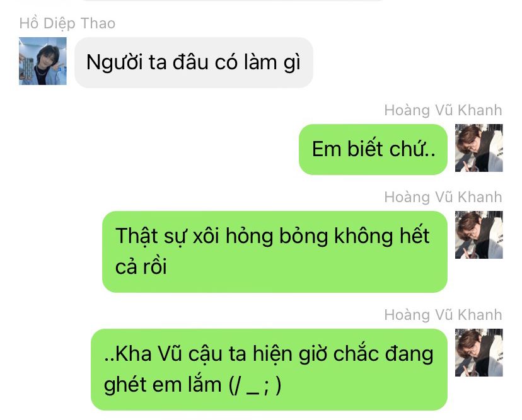Click Hoàng Vũ Khanh name above "Thật sự xôi hỏng" bubble

pyautogui.click(x=443, y=197)
